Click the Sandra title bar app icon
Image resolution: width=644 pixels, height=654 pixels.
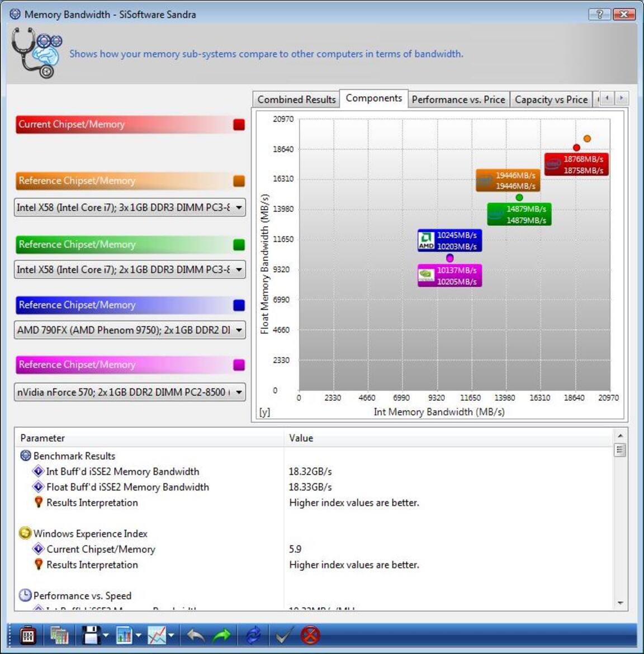click(x=15, y=14)
